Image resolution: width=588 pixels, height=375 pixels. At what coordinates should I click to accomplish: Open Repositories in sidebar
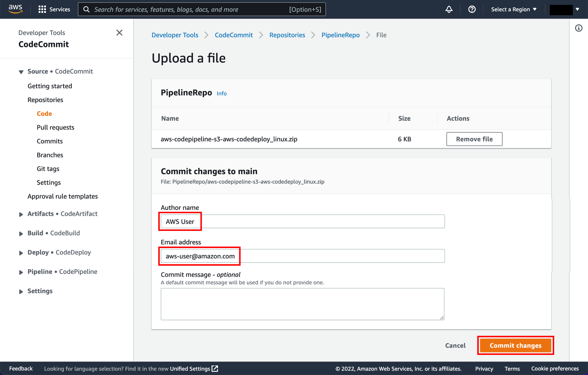[x=45, y=100]
